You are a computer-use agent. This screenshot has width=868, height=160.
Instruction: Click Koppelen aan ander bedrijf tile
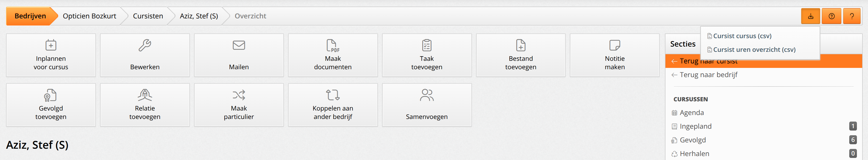pyautogui.click(x=333, y=105)
